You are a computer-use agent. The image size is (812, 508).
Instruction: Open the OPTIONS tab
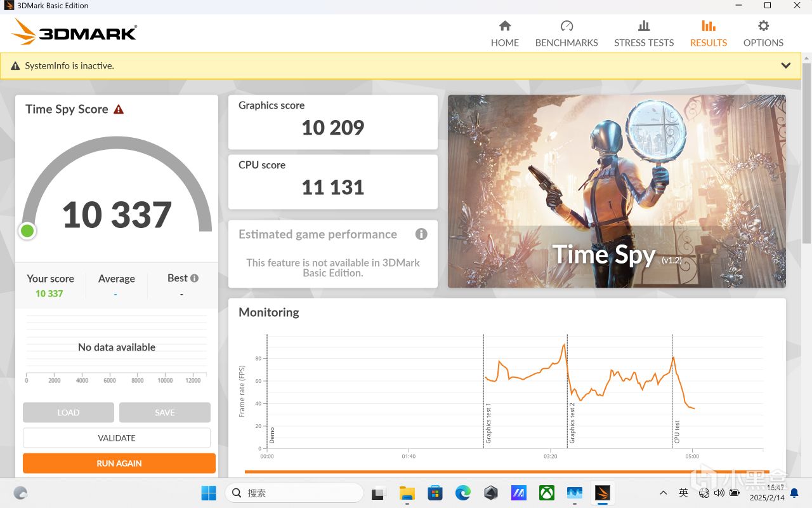763,34
